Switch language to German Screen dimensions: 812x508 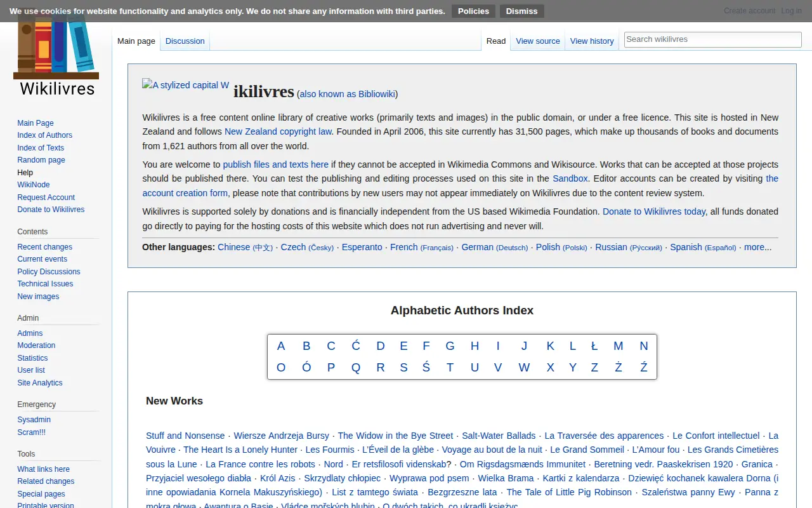(x=494, y=247)
